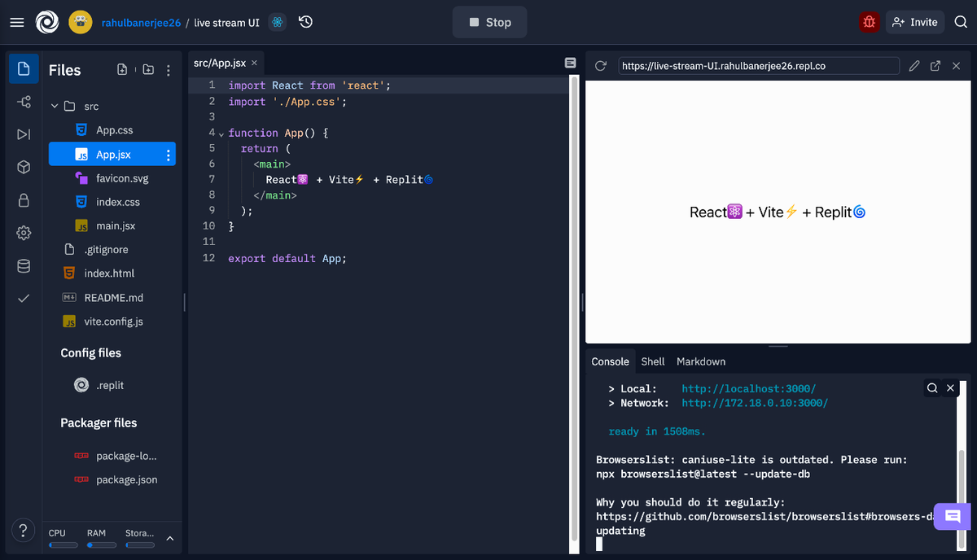This screenshot has height=560, width=977.
Task: Fold the App function code at line 4
Action: 221,133
